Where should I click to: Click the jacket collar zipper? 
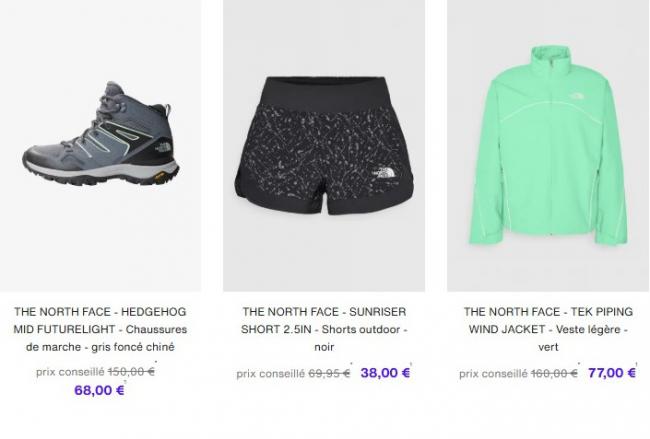(552, 62)
